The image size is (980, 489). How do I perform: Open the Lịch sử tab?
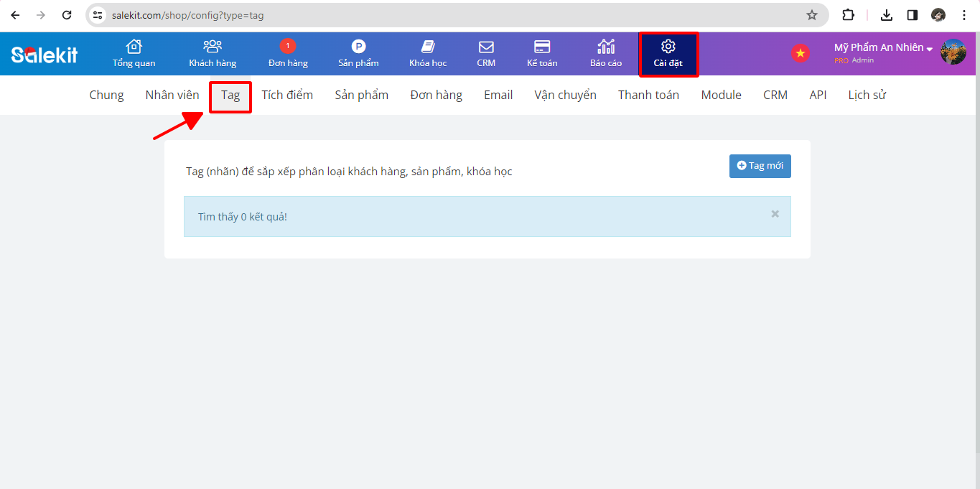point(867,95)
